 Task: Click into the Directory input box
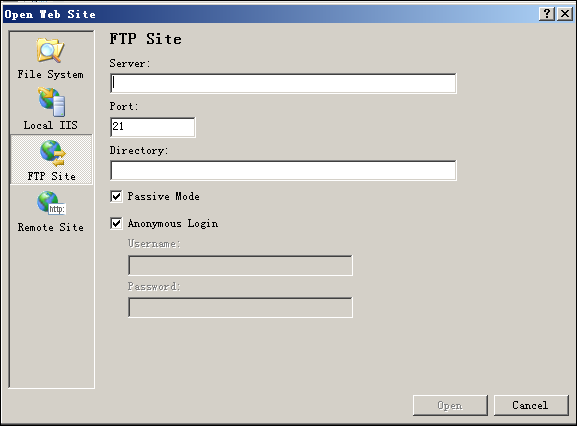pyautogui.click(x=283, y=170)
